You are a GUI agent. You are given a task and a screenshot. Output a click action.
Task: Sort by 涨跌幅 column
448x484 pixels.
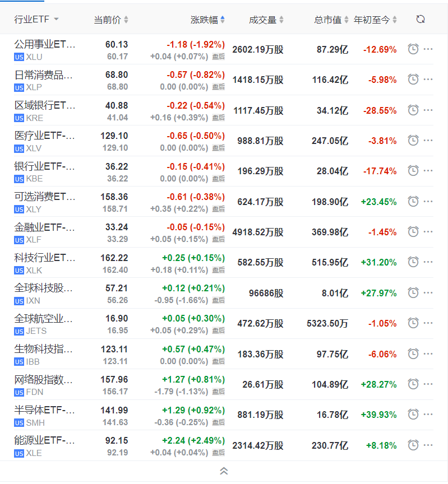tap(207, 20)
